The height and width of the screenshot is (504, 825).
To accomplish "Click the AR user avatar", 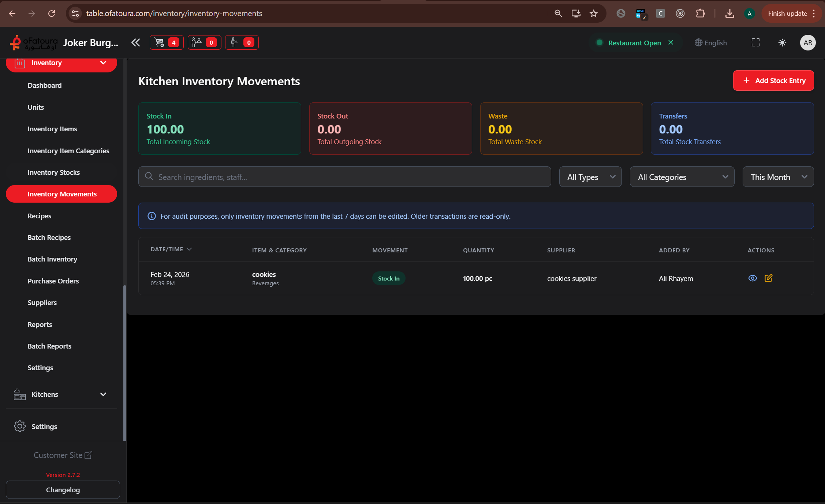I will pyautogui.click(x=807, y=43).
